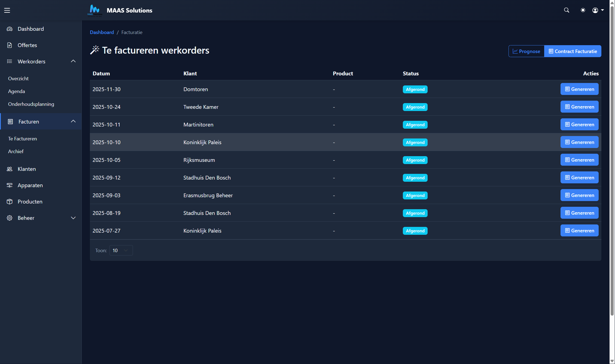The width and height of the screenshot is (615, 364).
Task: Generate invoice for Domtoren row
Action: [579, 89]
